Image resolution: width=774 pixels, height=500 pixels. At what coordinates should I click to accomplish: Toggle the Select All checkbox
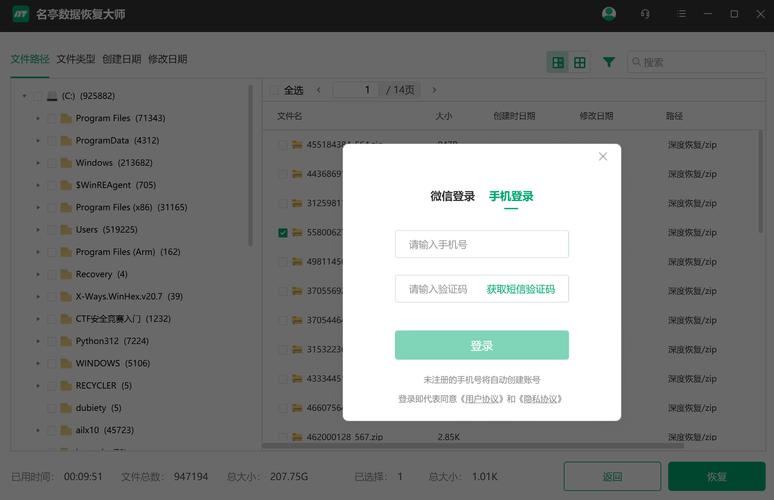click(274, 90)
